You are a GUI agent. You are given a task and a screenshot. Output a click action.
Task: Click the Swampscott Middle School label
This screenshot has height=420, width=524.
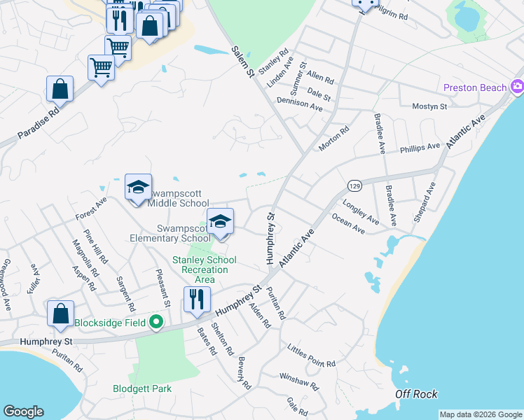(x=179, y=198)
